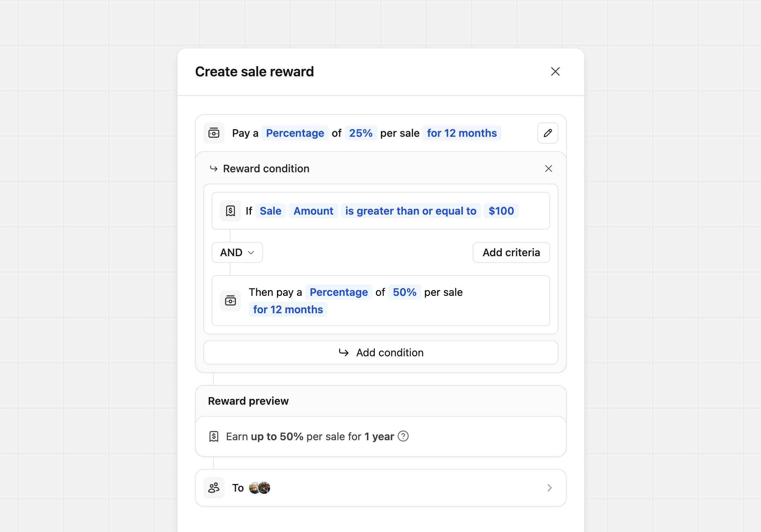Click the receipt icon beside If
Screen dimensions: 761x532
(x=230, y=211)
